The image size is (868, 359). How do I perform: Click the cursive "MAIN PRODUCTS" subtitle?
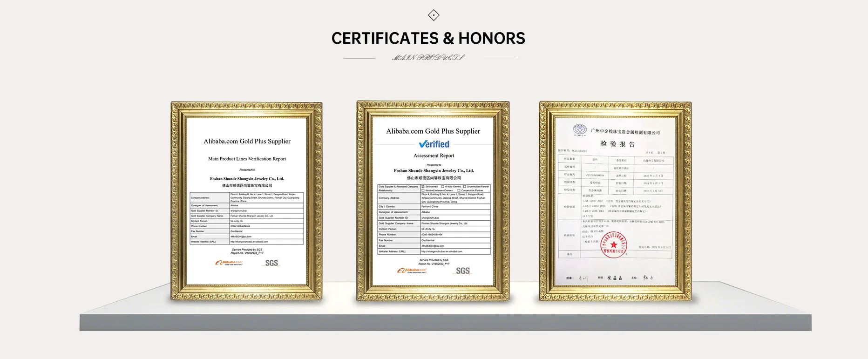428,58
